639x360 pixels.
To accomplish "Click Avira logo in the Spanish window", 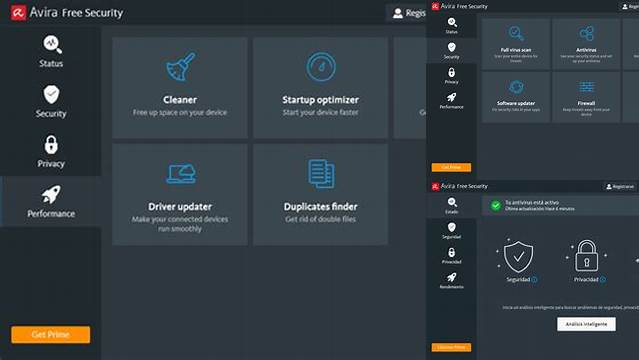I will (435, 186).
